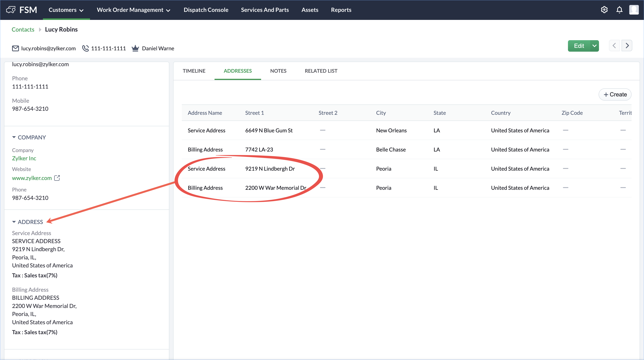Switch to the TIMELINE tab

(194, 71)
